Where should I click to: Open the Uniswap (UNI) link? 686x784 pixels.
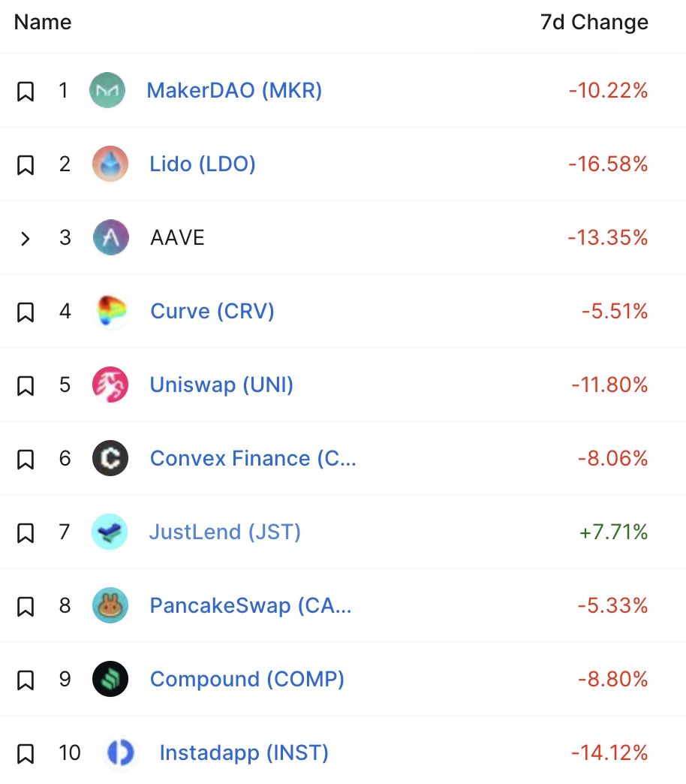click(x=221, y=385)
